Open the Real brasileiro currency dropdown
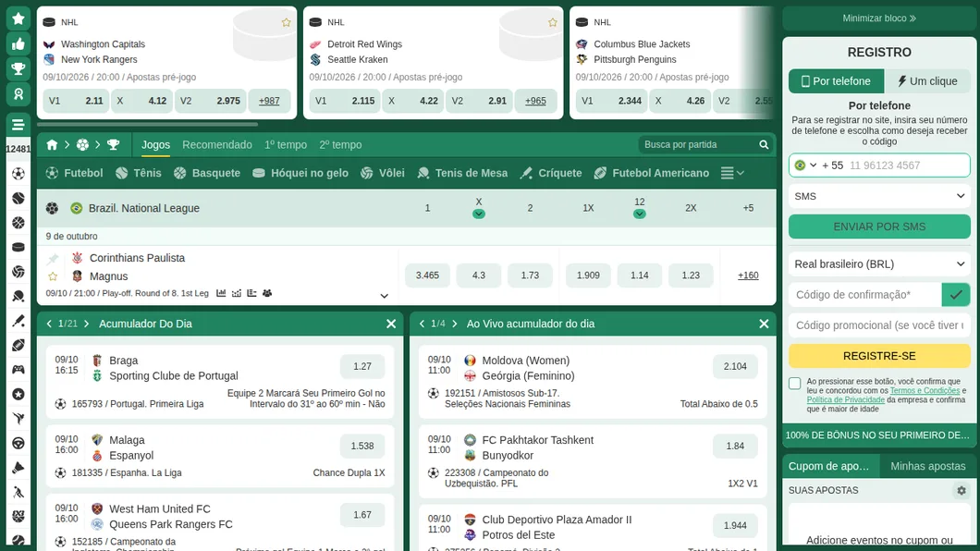This screenshot has width=980, height=551. [x=879, y=264]
